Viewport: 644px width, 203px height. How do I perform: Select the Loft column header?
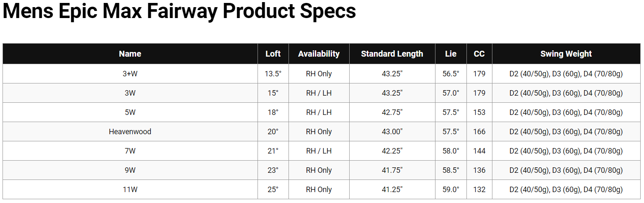click(273, 54)
